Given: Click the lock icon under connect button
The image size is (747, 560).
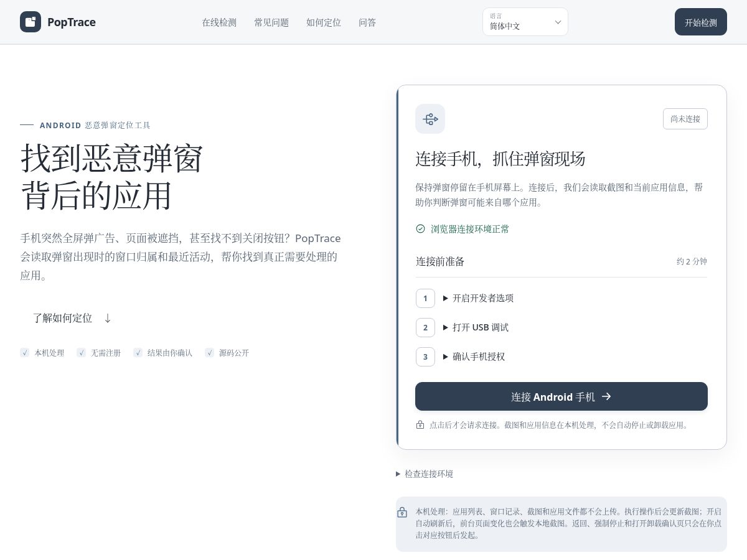Looking at the screenshot, I should click(420, 425).
